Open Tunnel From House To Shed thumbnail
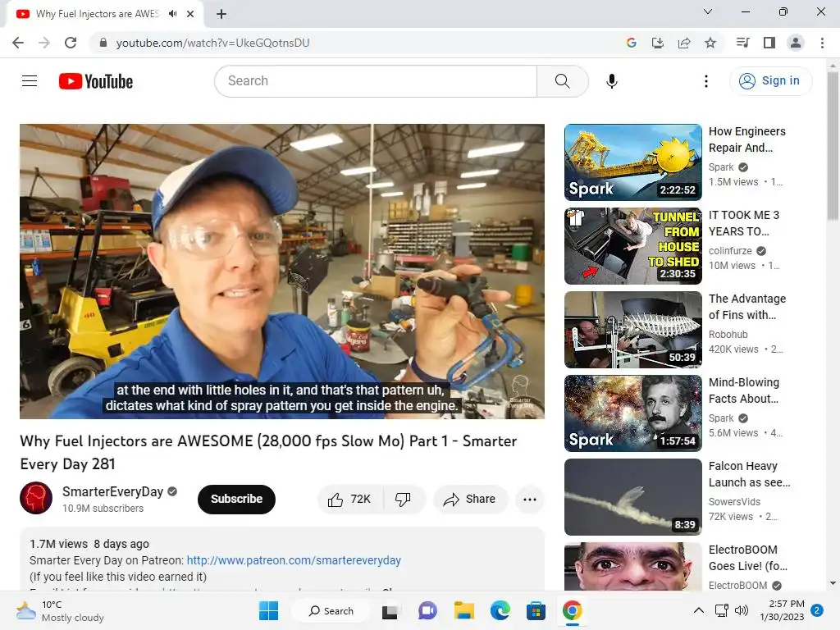The height and width of the screenshot is (630, 840). 632,246
